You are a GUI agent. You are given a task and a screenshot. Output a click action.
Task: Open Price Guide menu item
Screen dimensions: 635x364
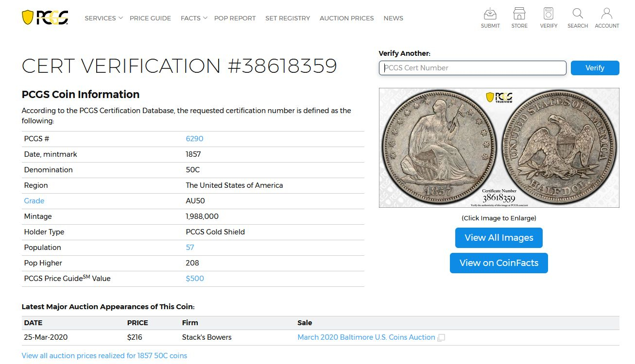[150, 18]
